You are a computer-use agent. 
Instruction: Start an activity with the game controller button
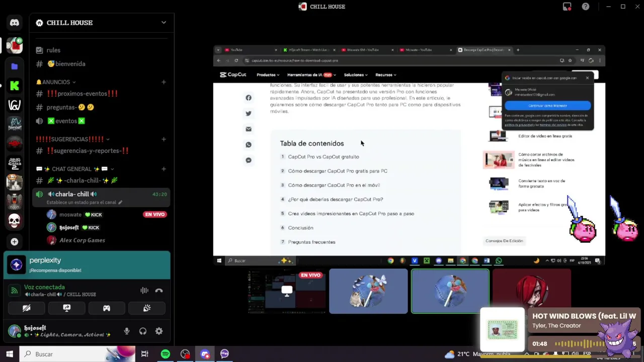[107, 308]
